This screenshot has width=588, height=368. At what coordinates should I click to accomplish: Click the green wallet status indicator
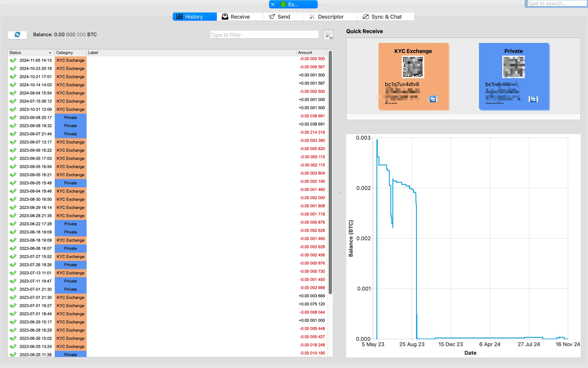(x=283, y=4)
